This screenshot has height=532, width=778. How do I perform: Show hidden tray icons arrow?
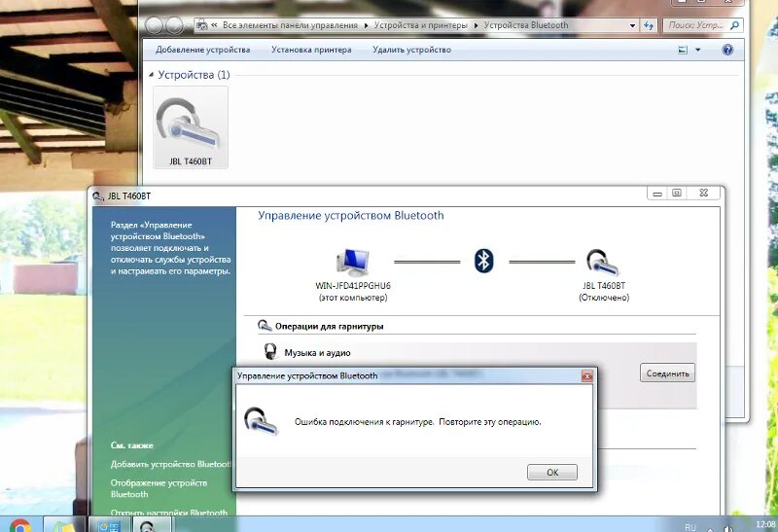click(710, 529)
